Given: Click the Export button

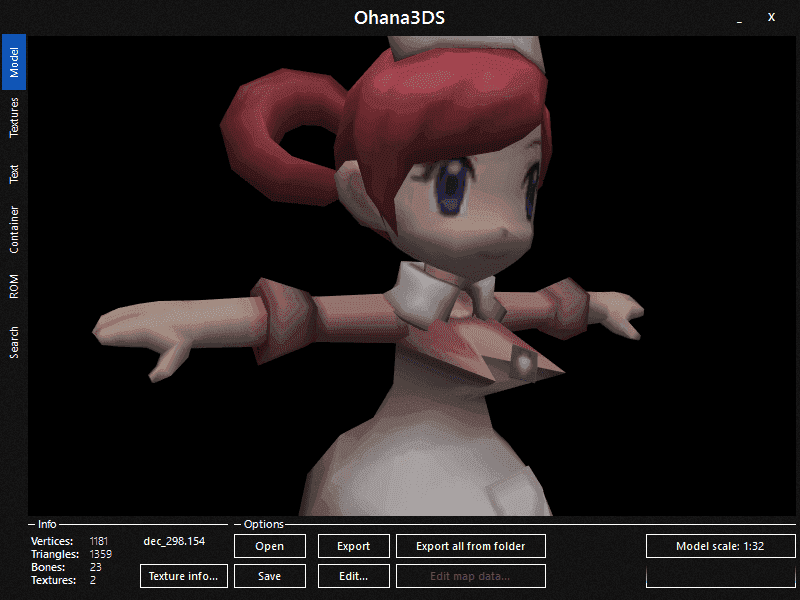Looking at the screenshot, I should (x=354, y=546).
